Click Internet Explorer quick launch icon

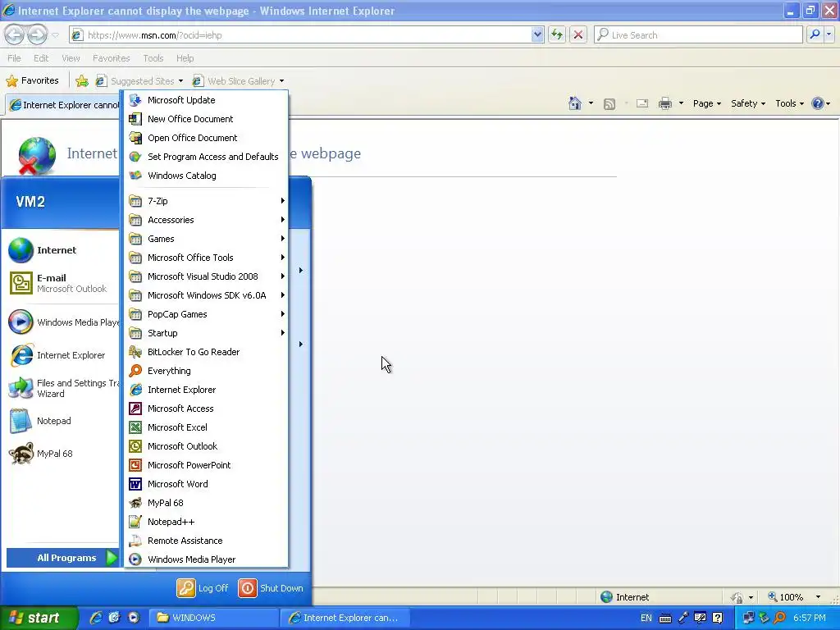pyautogui.click(x=96, y=618)
